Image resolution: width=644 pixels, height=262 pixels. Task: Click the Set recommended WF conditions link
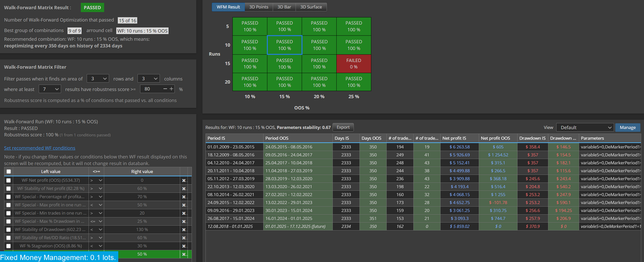[x=40, y=148]
